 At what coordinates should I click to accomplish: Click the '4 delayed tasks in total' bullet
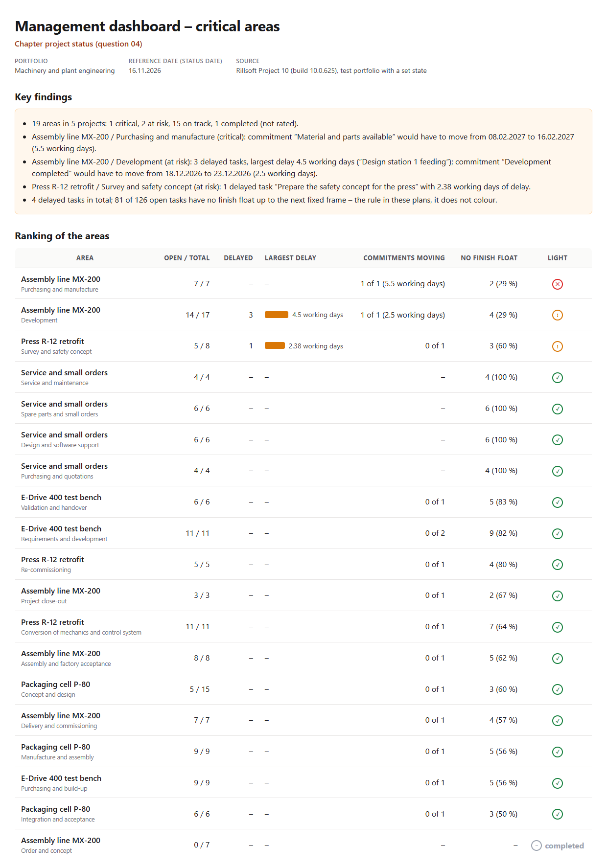[264, 200]
